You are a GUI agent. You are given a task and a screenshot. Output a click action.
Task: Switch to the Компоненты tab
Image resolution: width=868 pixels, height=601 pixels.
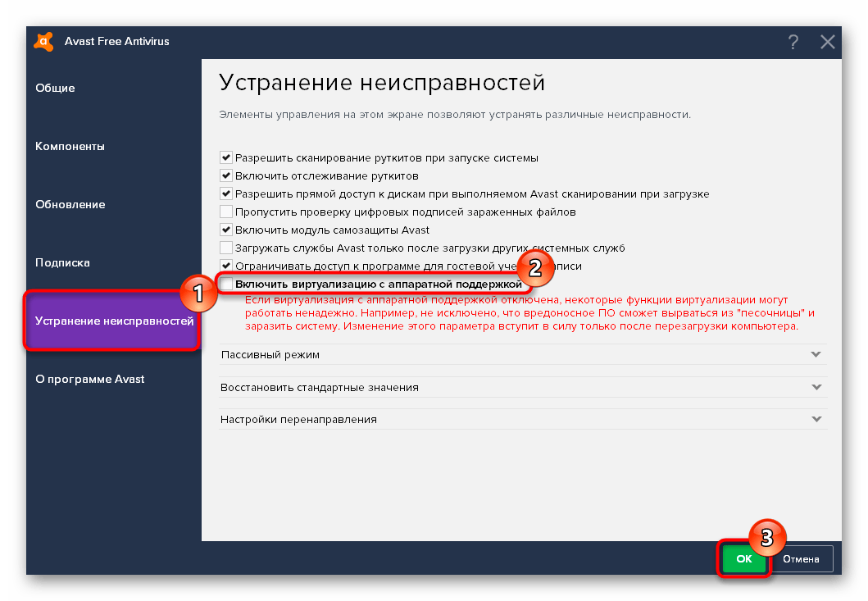coord(70,146)
